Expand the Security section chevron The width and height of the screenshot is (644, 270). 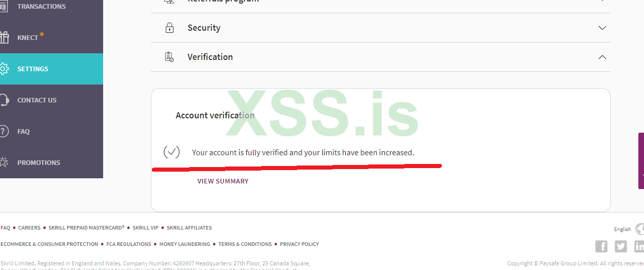point(602,28)
